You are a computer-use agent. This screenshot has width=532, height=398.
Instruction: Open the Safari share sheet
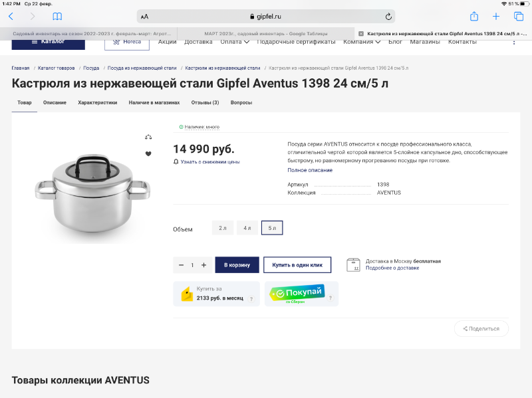tap(474, 16)
